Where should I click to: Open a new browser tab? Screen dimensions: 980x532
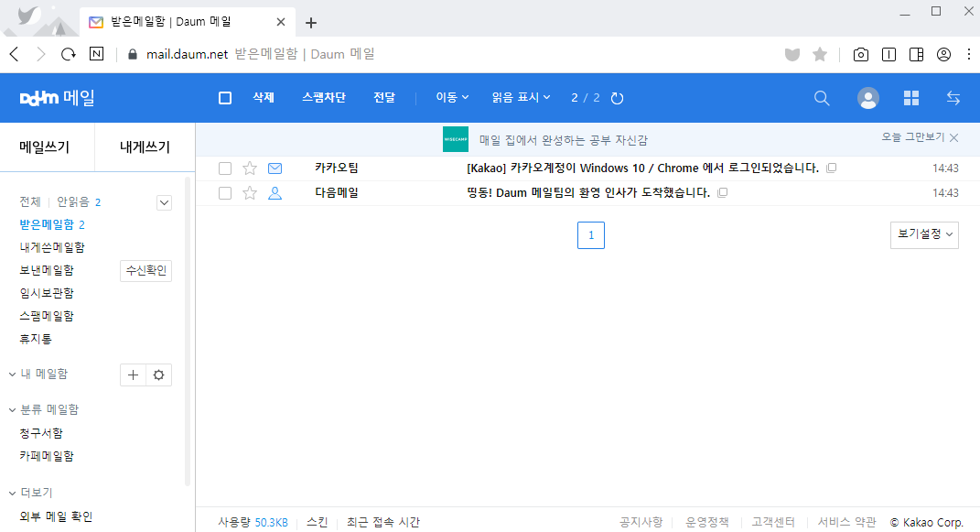tap(310, 23)
